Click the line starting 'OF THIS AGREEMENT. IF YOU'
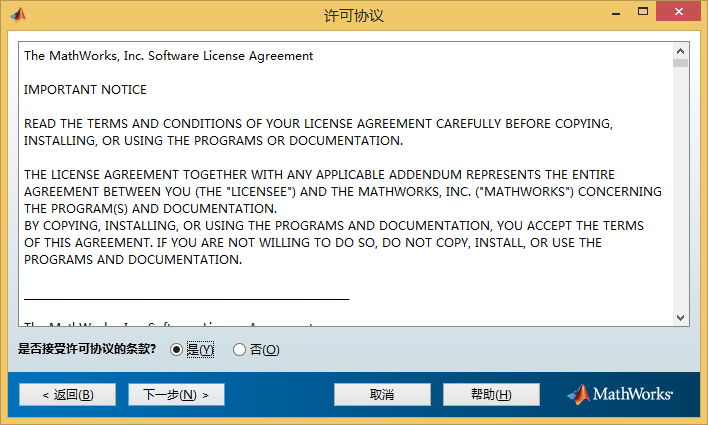 click(312, 243)
